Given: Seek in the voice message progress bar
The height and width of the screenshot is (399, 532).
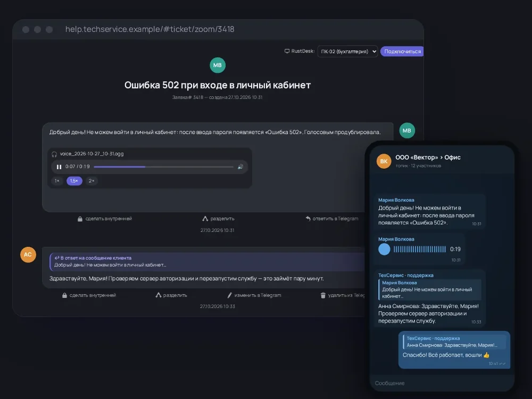Looking at the screenshot, I should click(x=163, y=167).
